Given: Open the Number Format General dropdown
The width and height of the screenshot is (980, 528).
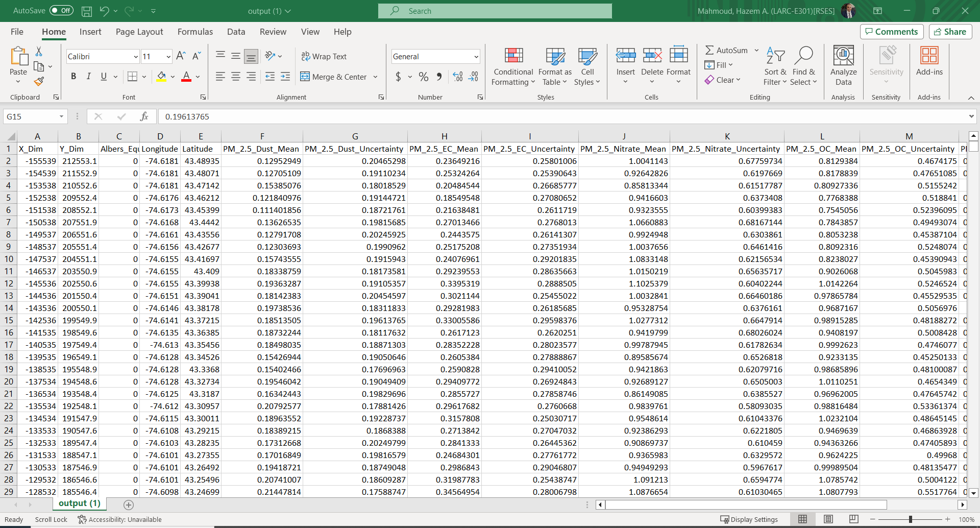Looking at the screenshot, I should tap(476, 57).
